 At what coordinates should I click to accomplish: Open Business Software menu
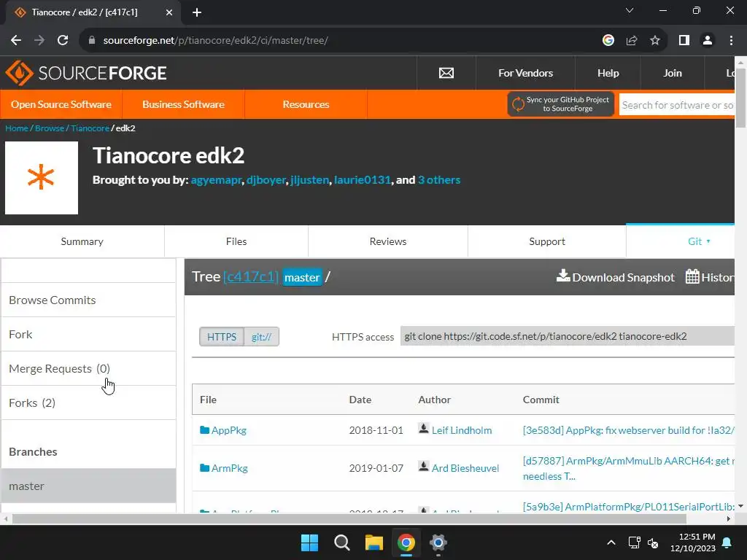click(183, 104)
